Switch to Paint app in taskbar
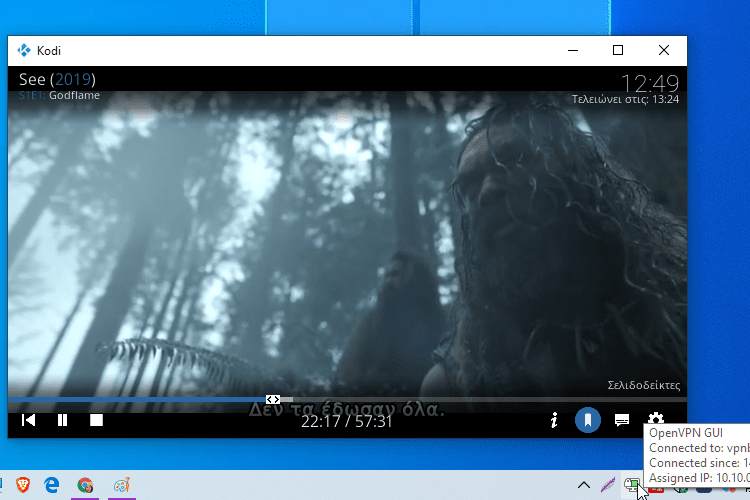750x500 pixels. click(x=121, y=485)
